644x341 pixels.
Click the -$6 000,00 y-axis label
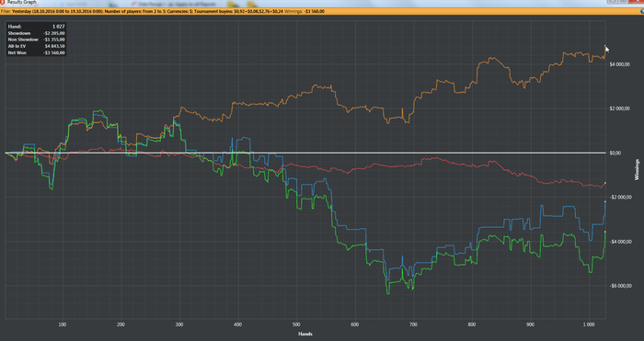coord(620,286)
